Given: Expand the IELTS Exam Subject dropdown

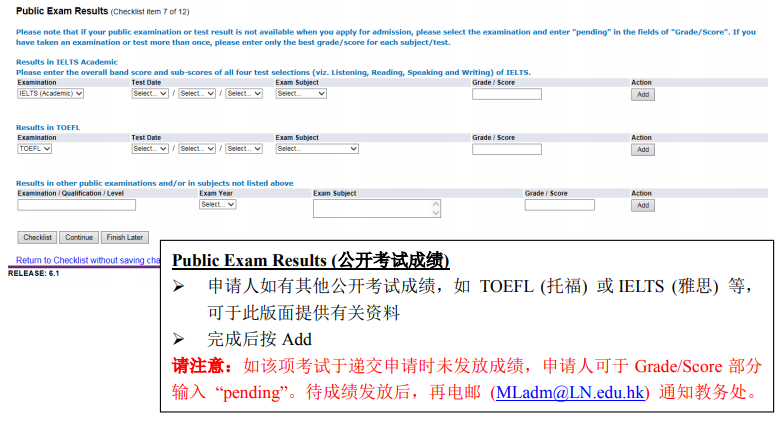Looking at the screenshot, I should [x=301, y=94].
